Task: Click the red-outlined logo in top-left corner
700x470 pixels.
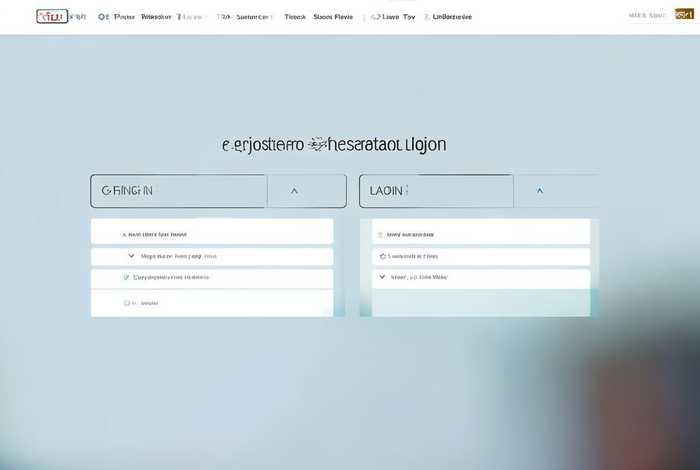Action: pos(51,17)
